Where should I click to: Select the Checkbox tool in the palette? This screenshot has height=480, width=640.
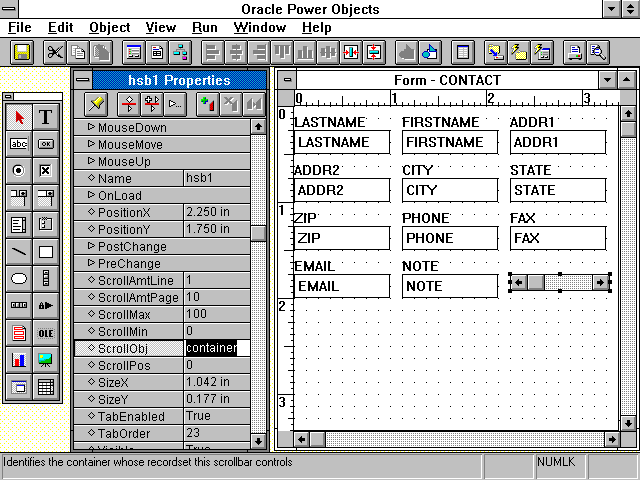(x=46, y=171)
